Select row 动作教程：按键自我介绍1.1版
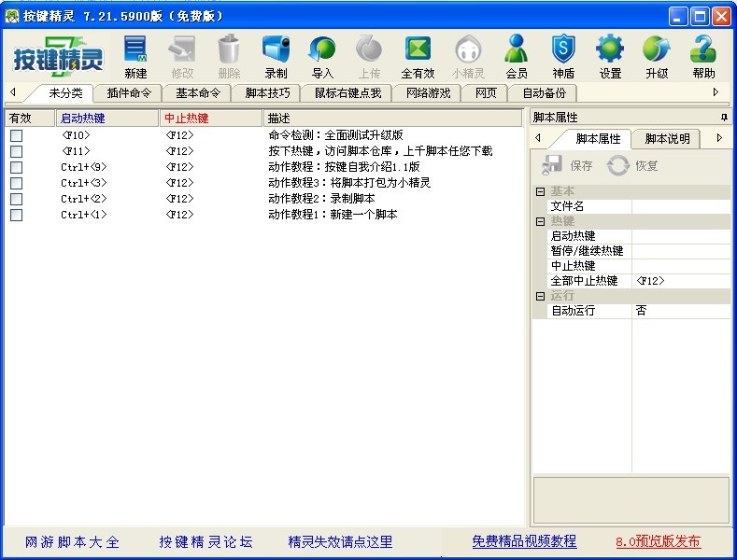The width and height of the screenshot is (737, 560). pos(264,167)
